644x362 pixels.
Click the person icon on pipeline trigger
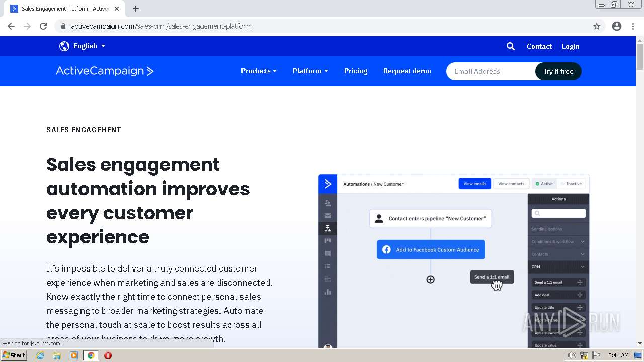379,219
